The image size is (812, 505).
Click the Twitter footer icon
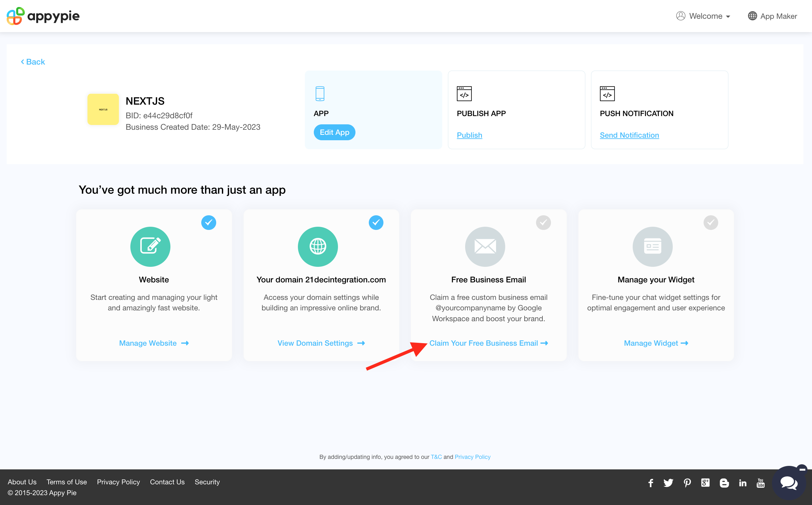[x=668, y=483]
